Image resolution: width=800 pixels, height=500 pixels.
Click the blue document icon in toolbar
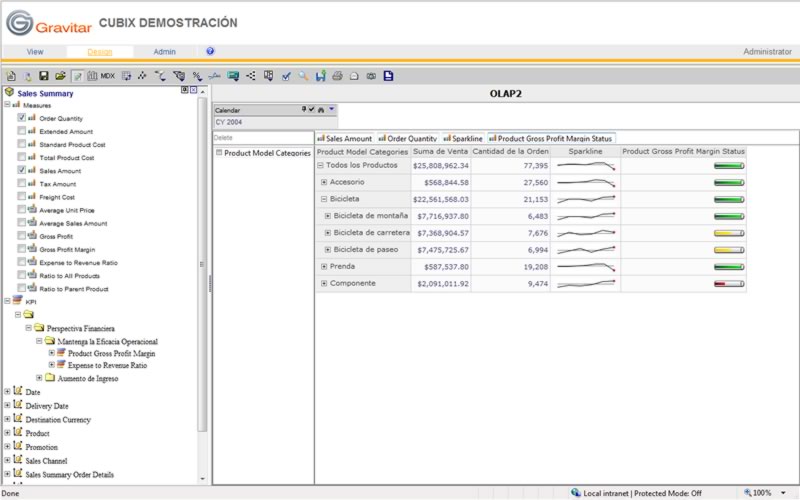click(388, 76)
